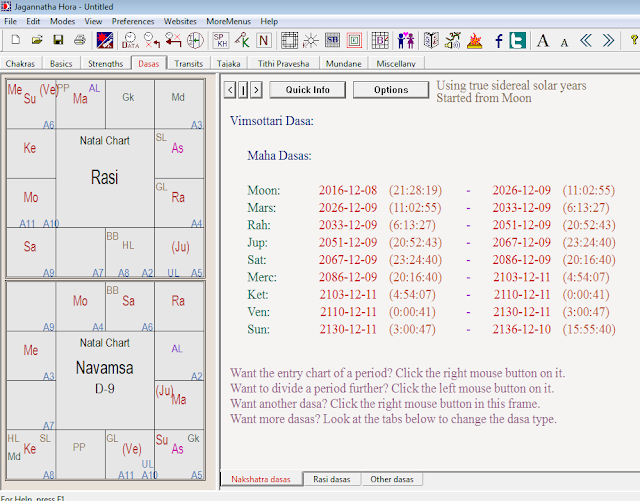Click the square grid chart toolbar icon

[289, 40]
